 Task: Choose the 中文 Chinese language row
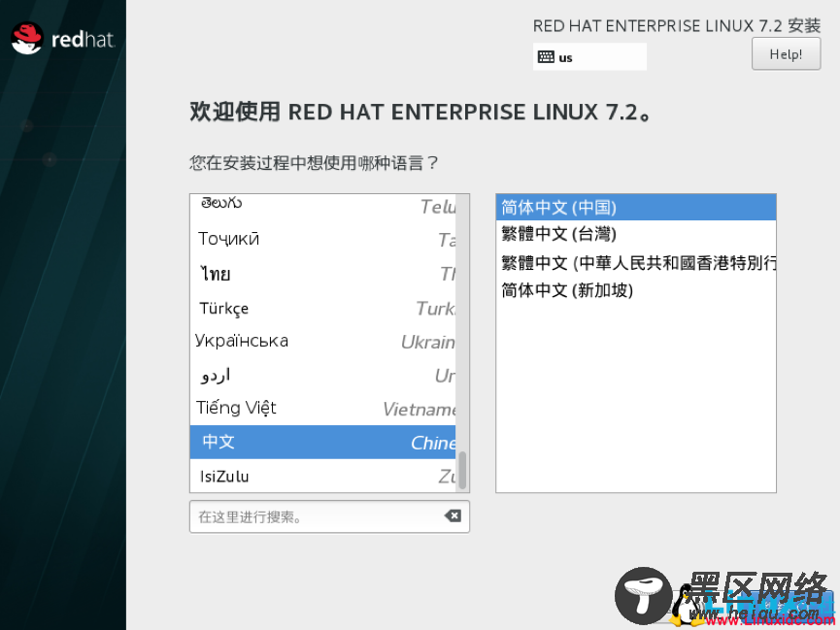pos(322,442)
